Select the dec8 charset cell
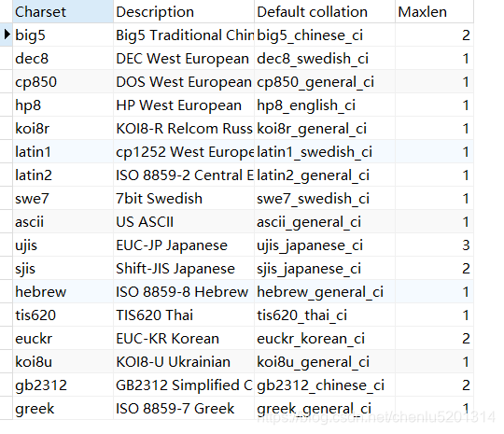The width and height of the screenshot is (504, 434). (63, 58)
